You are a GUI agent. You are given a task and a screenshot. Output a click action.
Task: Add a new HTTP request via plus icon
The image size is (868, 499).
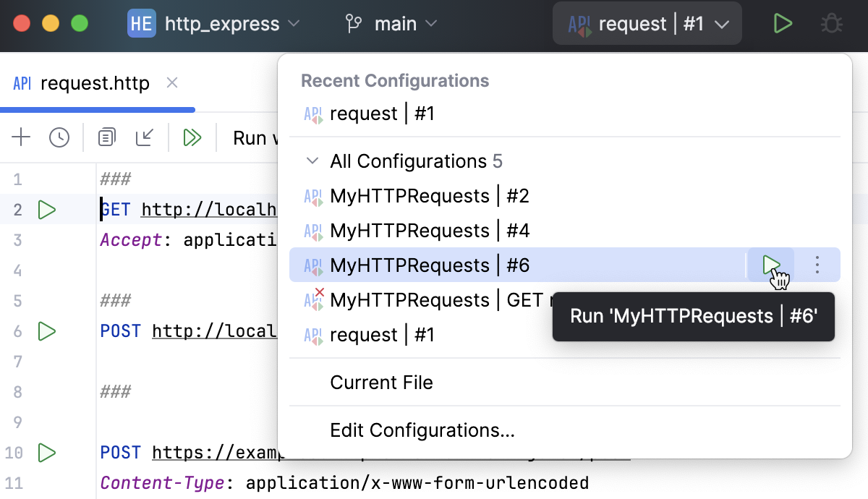click(20, 137)
